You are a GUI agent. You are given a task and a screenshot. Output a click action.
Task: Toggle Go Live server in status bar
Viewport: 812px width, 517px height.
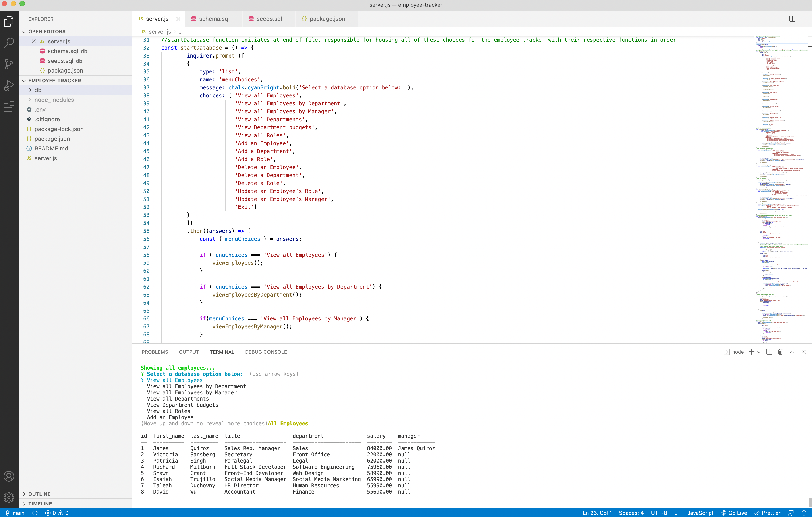coord(734,513)
